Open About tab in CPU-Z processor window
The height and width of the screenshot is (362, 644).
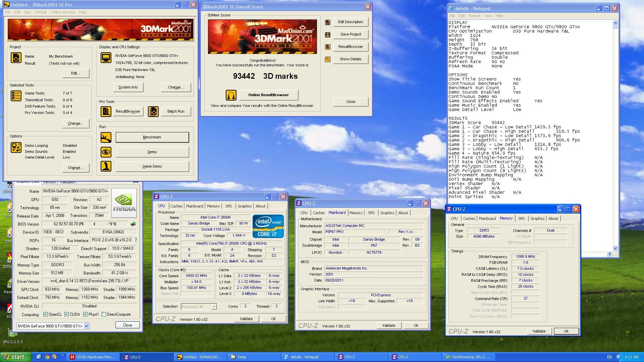tap(260, 206)
